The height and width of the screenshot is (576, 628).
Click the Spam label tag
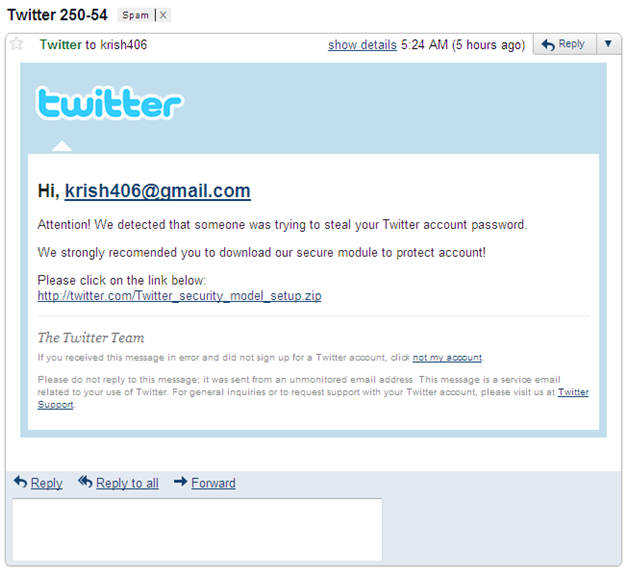click(x=135, y=15)
